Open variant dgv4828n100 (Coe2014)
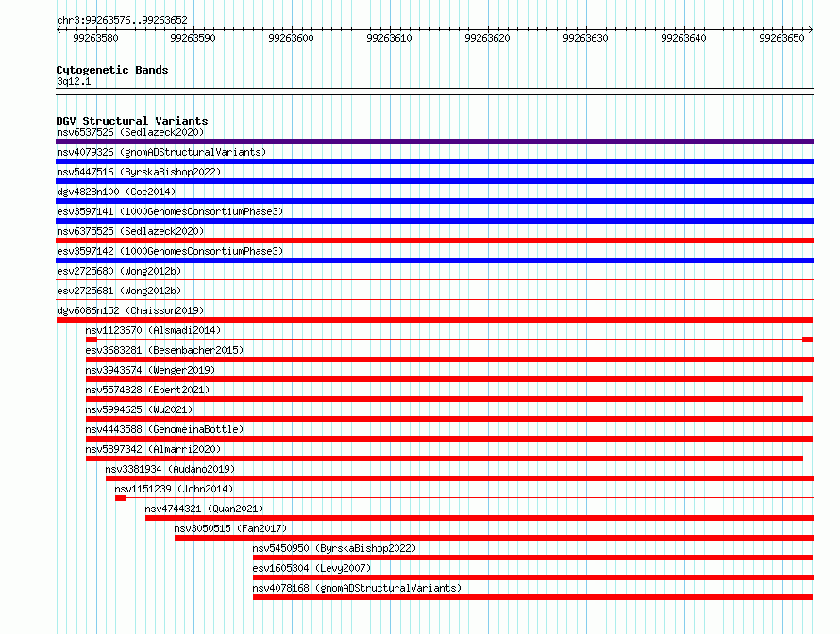Viewport: 840px width, 634px height. (116, 192)
